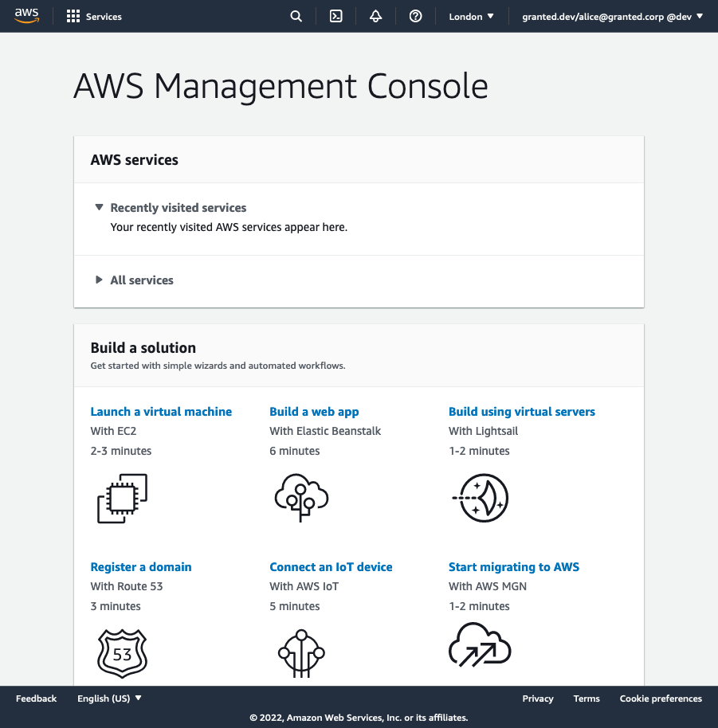Image resolution: width=718 pixels, height=728 pixels.
Task: Open the help question mark icon
Action: click(x=416, y=16)
